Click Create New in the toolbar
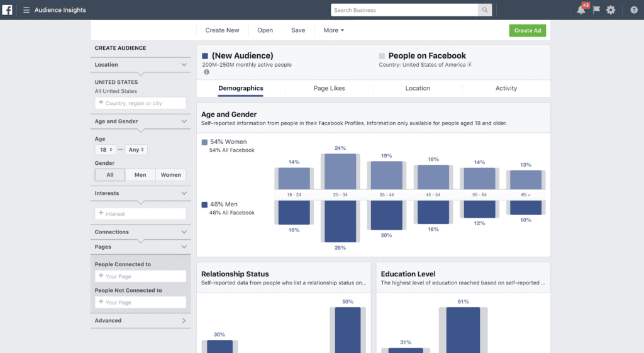The width and height of the screenshot is (644, 353). [222, 30]
